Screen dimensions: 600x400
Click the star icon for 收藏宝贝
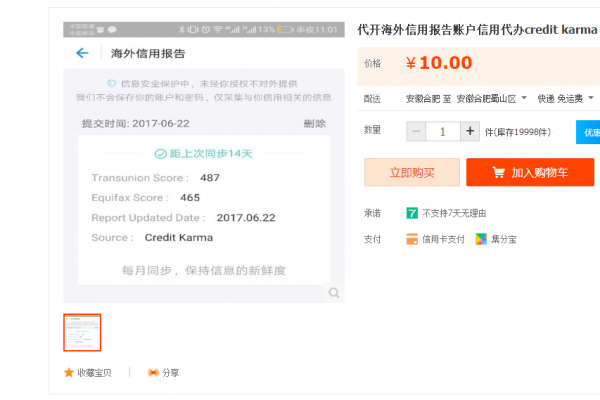tap(69, 372)
